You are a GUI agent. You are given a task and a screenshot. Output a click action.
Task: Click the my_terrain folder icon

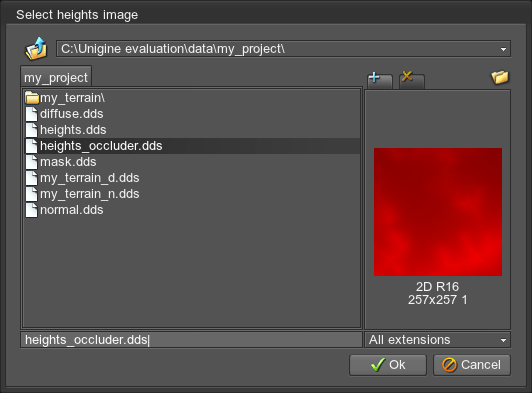point(32,98)
